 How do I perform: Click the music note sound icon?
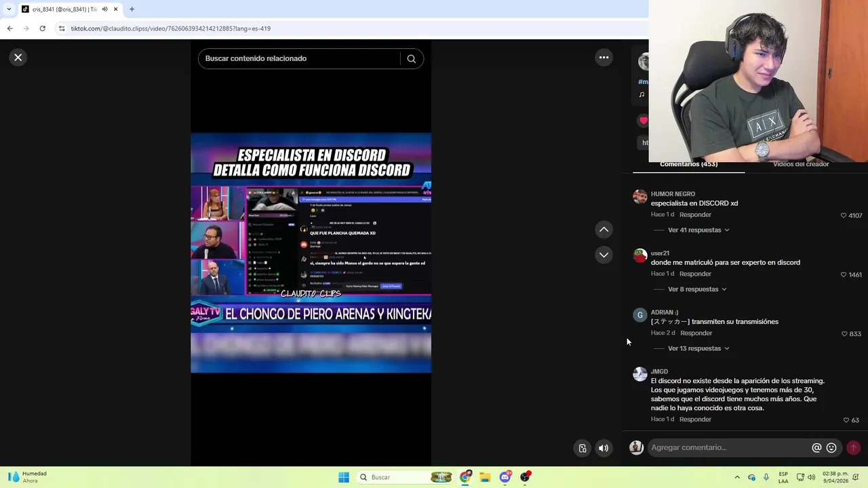(642, 94)
